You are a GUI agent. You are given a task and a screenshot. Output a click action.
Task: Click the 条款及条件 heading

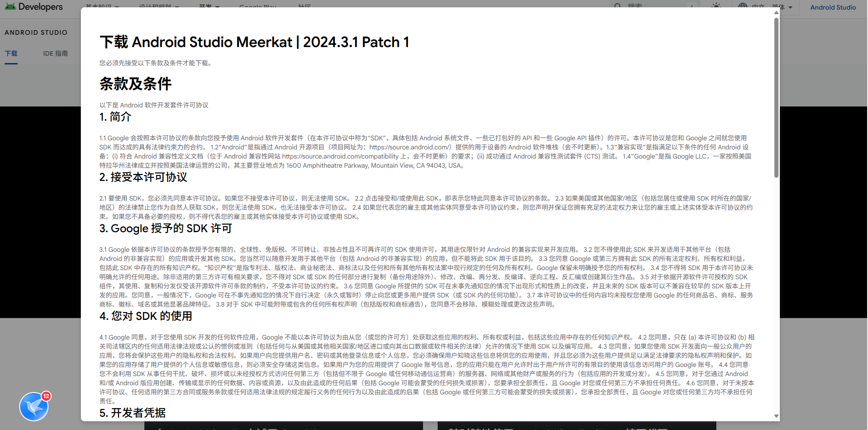point(136,84)
